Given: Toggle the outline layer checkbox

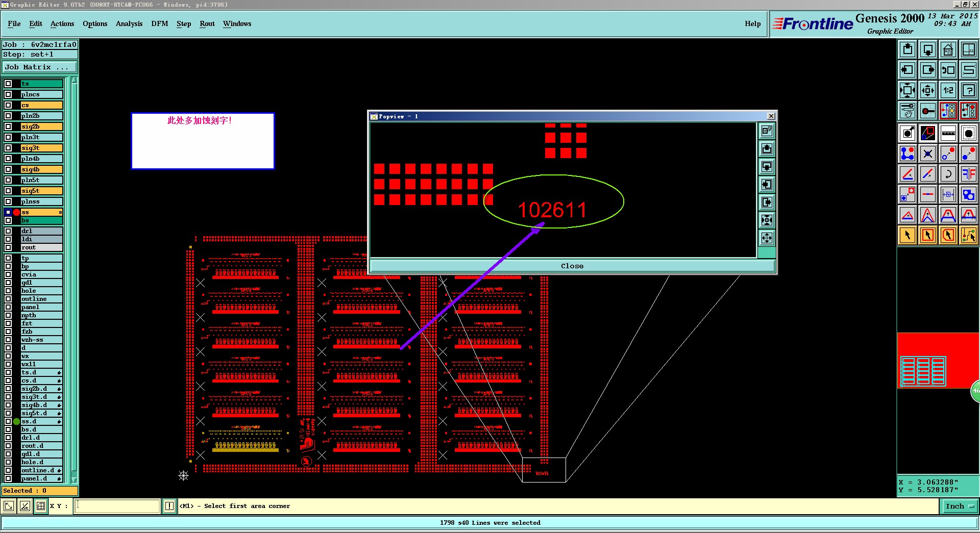Looking at the screenshot, I should pos(8,299).
